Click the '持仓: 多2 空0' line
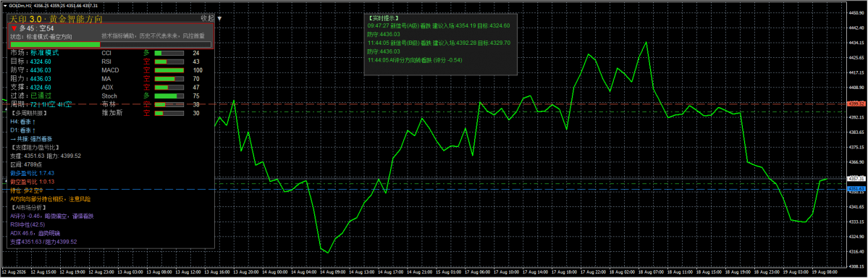This screenshot has width=868, height=278. [27, 190]
